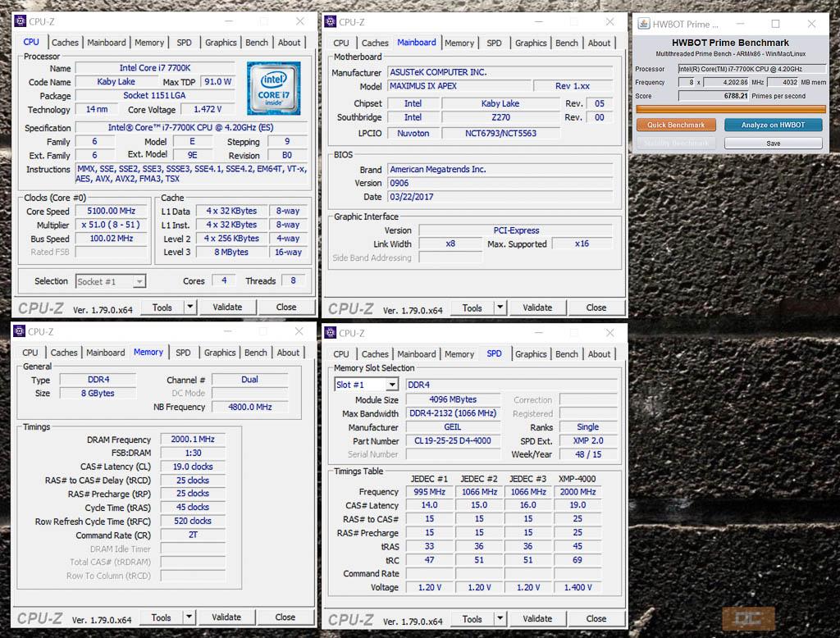This screenshot has width=840, height=638.
Task: Open Tools dropdown arrow in SPD window
Action: tap(500, 618)
